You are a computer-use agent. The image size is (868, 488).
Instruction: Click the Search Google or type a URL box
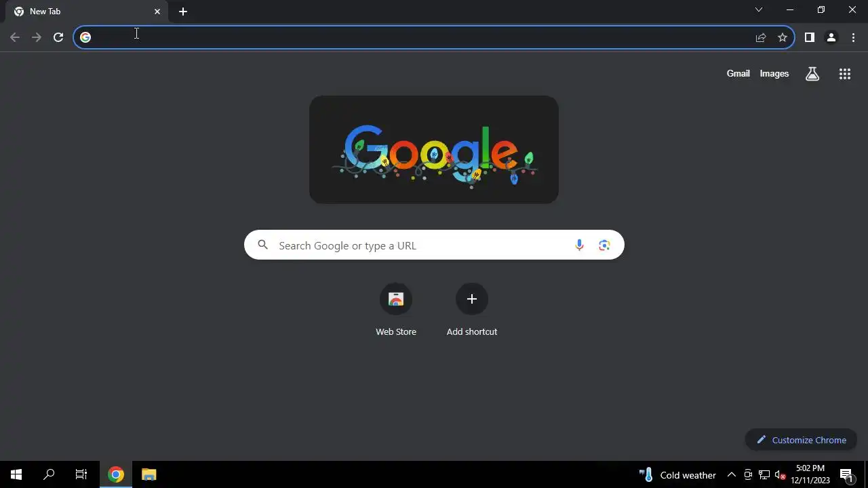(x=434, y=245)
